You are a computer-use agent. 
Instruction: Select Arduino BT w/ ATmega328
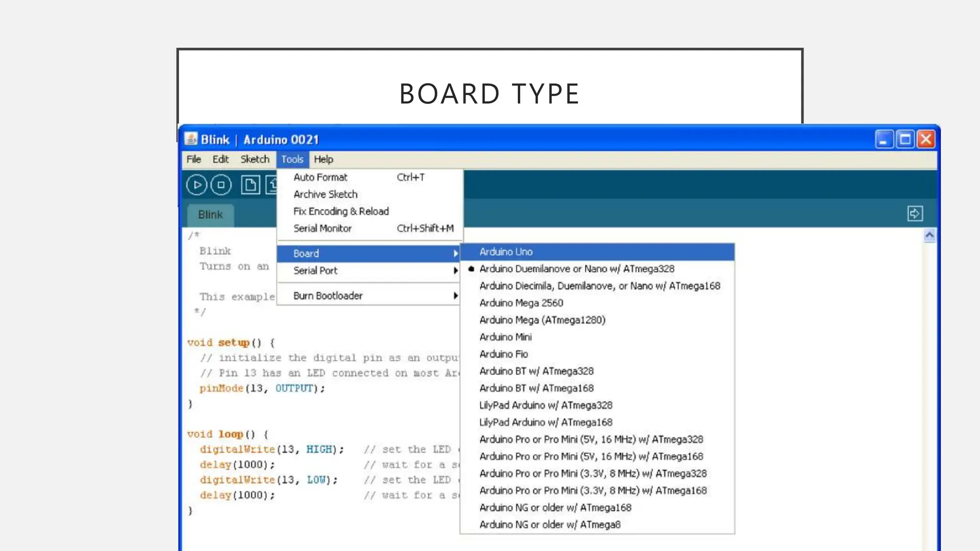click(598, 371)
